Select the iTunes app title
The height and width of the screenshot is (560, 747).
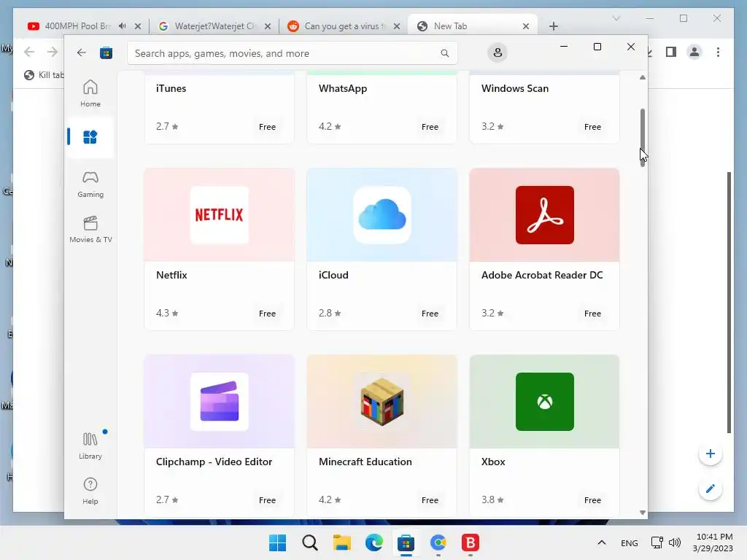pos(171,88)
